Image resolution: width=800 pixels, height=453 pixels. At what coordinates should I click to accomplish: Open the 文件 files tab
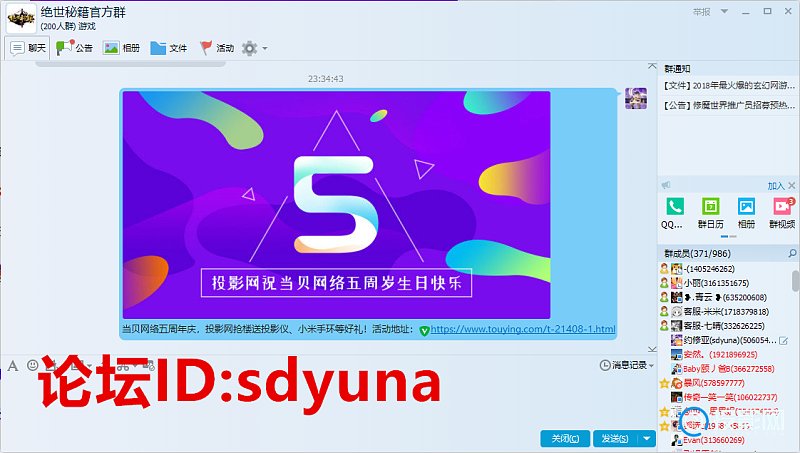169,48
